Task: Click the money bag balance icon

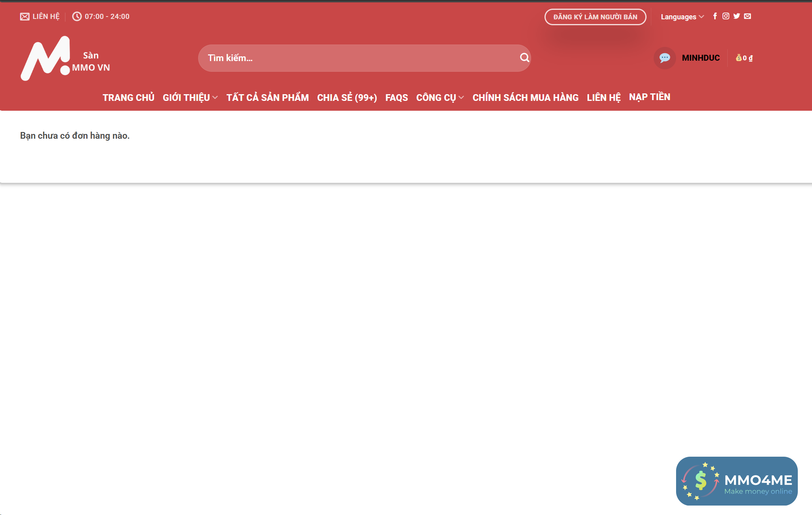Action: (x=739, y=58)
